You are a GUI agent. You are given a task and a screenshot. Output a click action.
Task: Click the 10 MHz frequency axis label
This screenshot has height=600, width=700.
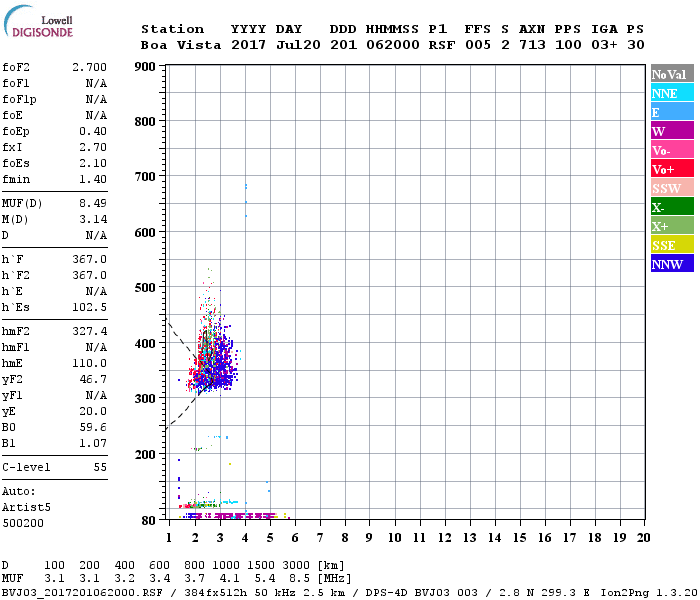pos(394,538)
